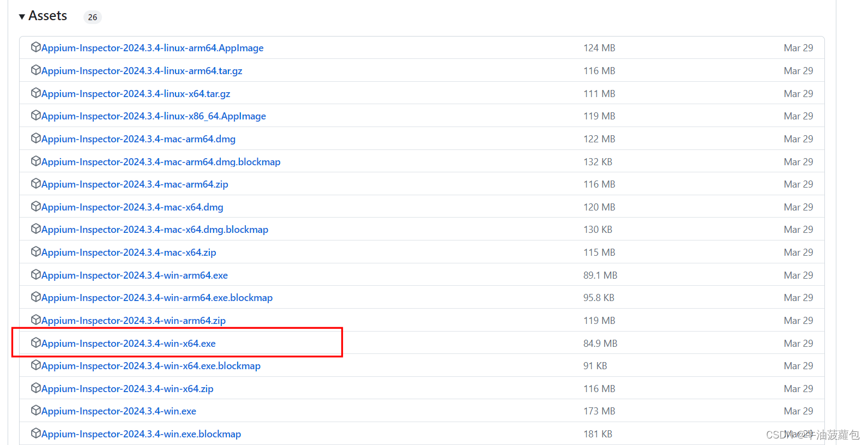The image size is (868, 445).
Task: Click package icon for win.exe.blockmap
Action: [x=36, y=434]
